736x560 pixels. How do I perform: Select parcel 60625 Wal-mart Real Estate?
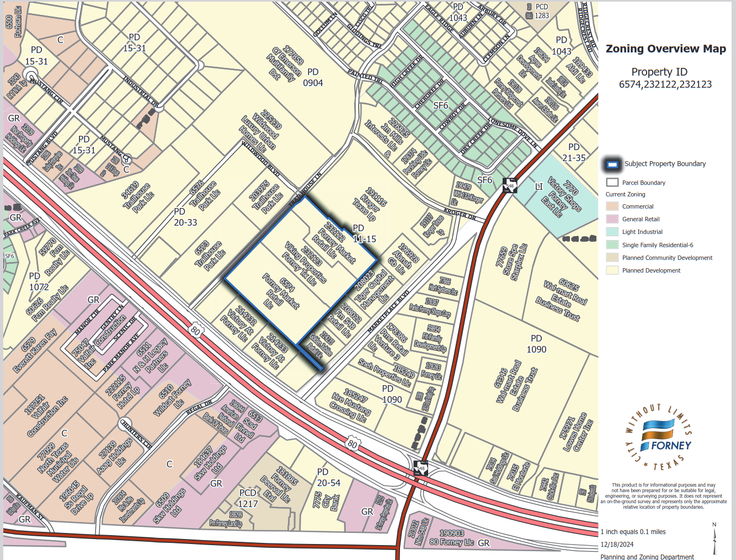point(562,300)
